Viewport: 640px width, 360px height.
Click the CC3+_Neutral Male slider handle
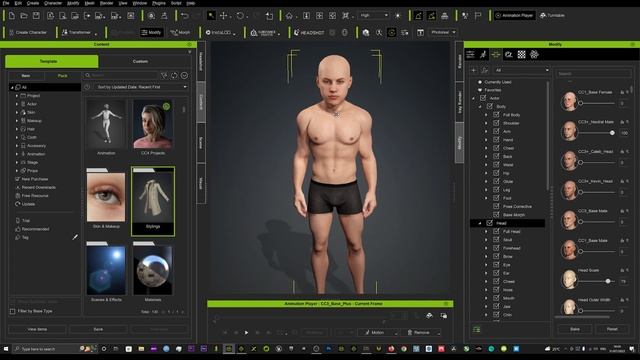(x=612, y=133)
